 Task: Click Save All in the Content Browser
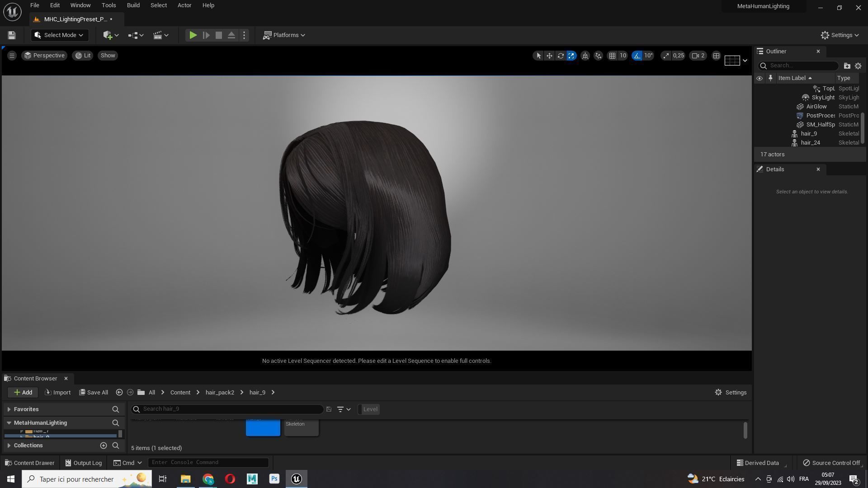(94, 393)
